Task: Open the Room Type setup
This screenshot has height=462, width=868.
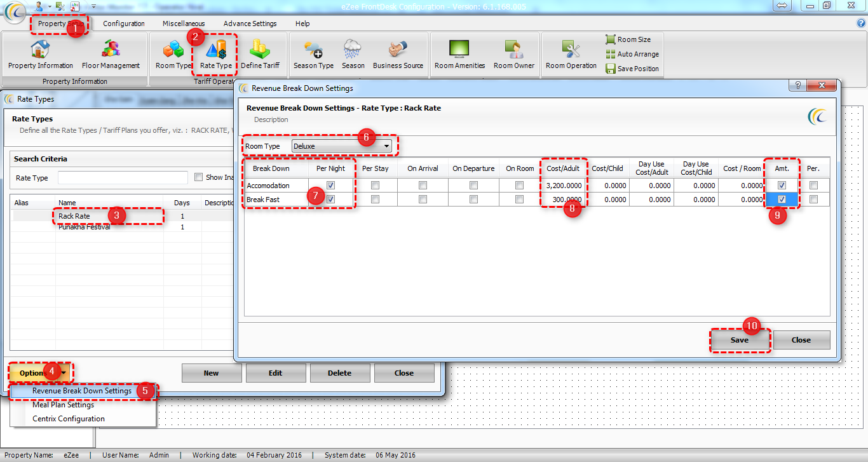Action: 173,55
